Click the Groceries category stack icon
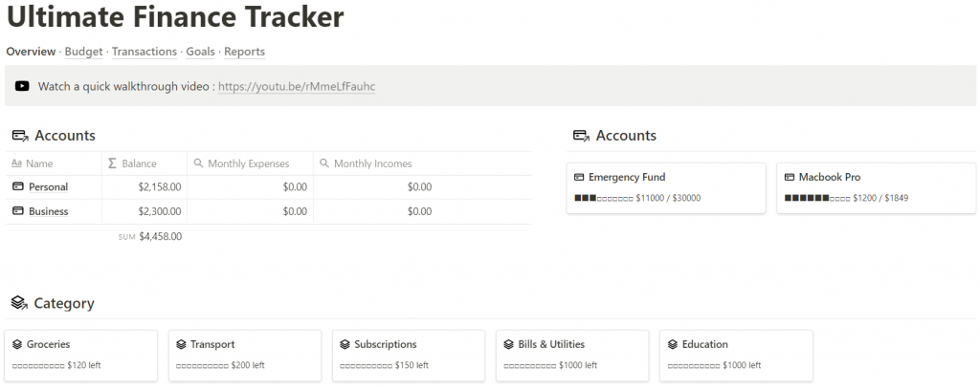 (x=17, y=344)
